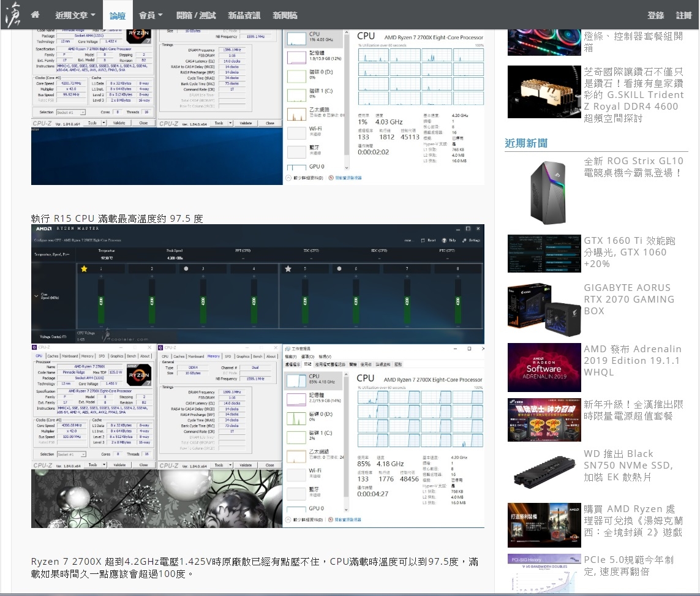Open the 新聞稿 menu item
This screenshot has height=596, width=700.
285,15
